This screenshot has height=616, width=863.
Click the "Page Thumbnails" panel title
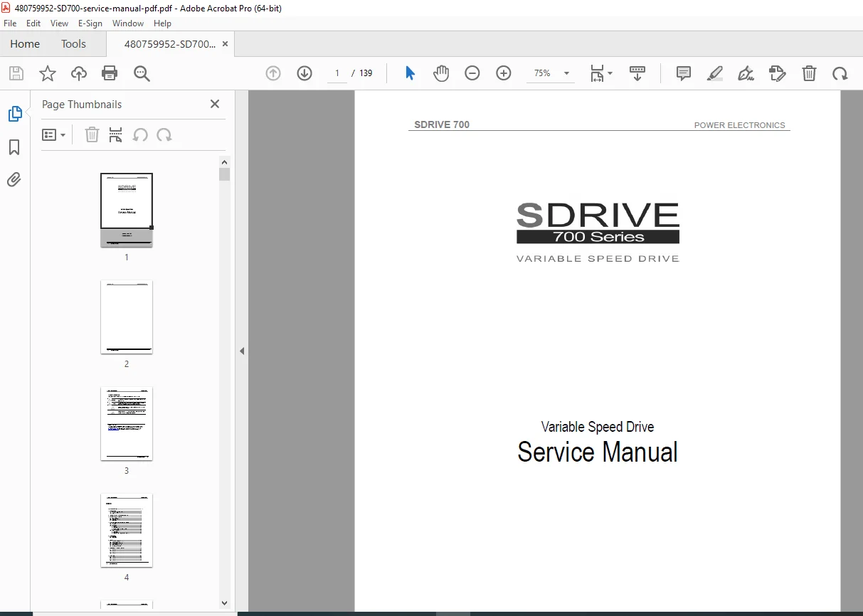click(x=82, y=105)
